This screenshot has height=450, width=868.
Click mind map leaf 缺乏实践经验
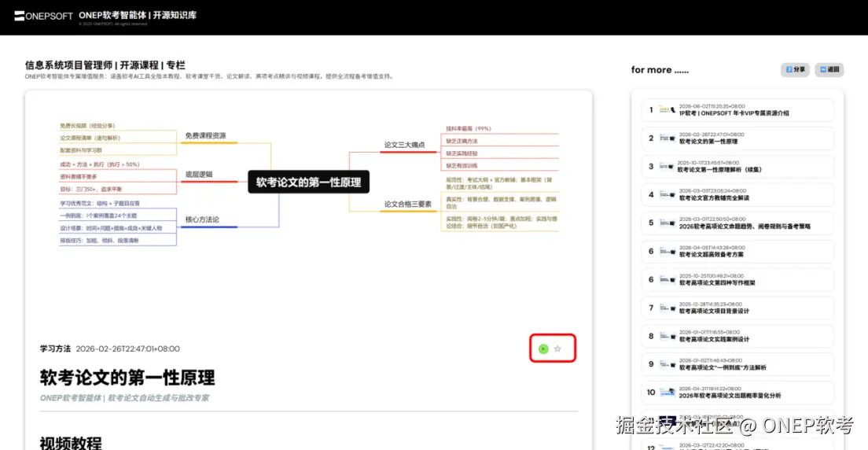462,153
